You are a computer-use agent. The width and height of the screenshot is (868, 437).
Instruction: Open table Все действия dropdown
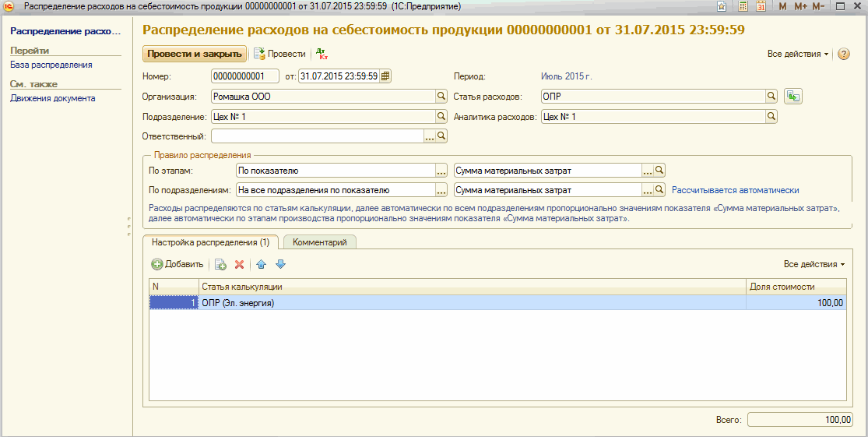(x=814, y=264)
